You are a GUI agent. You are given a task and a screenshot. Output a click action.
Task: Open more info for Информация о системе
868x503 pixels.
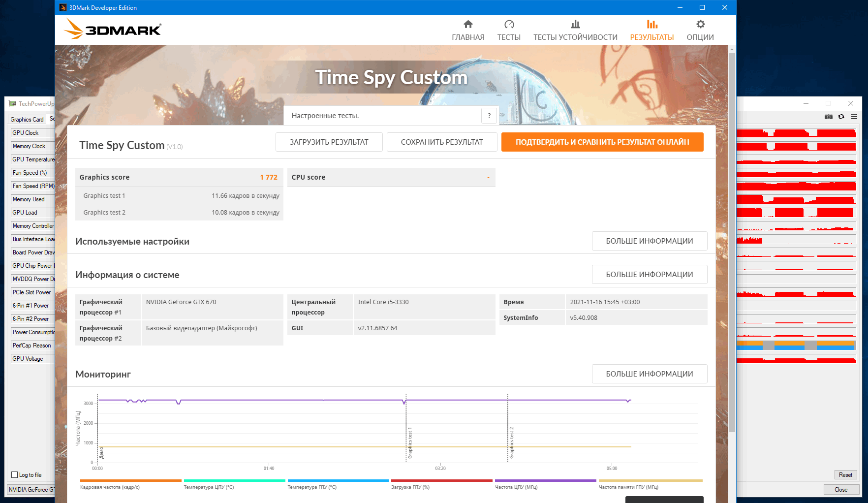point(650,275)
